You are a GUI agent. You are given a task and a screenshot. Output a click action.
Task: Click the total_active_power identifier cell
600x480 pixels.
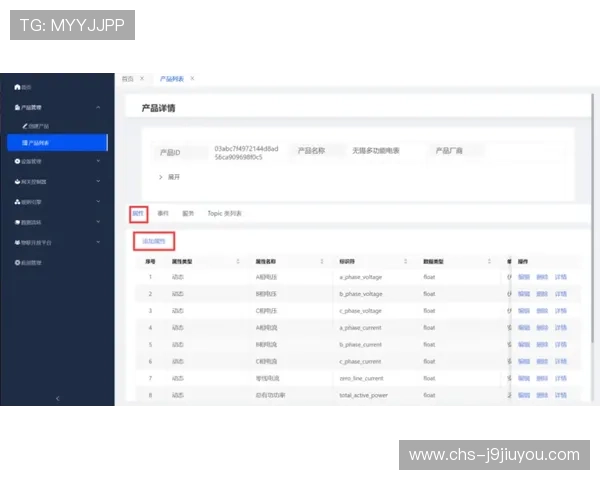pos(364,395)
